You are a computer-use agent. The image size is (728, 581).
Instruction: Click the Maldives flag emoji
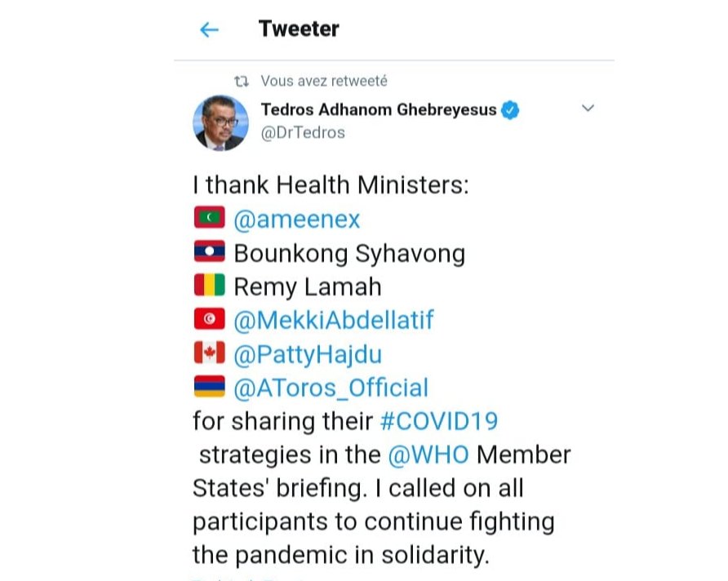click(209, 218)
